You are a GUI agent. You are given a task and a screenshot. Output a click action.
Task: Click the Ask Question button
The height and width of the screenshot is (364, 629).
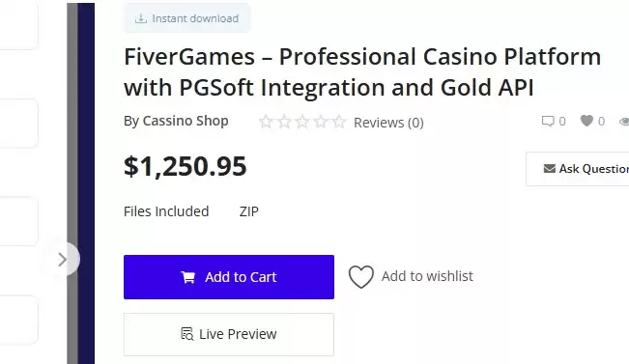coord(578,169)
